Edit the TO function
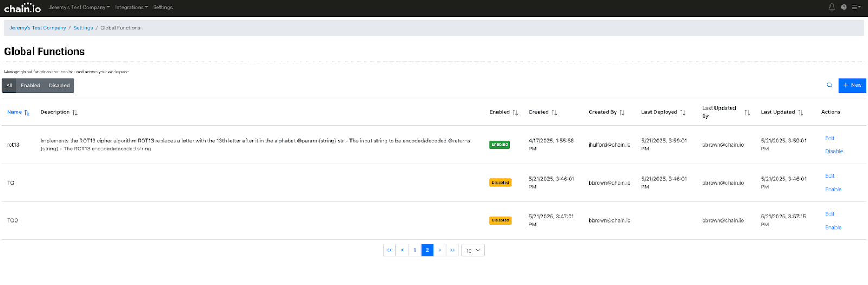 830,176
